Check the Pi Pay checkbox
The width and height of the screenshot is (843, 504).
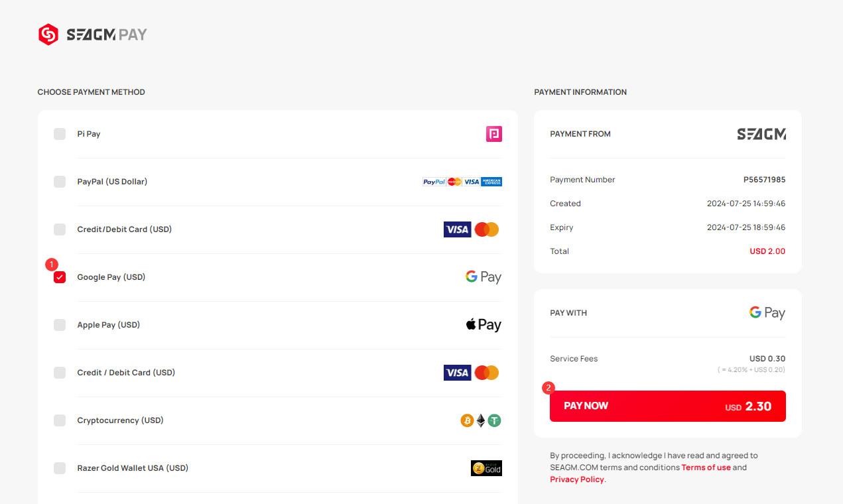point(60,134)
